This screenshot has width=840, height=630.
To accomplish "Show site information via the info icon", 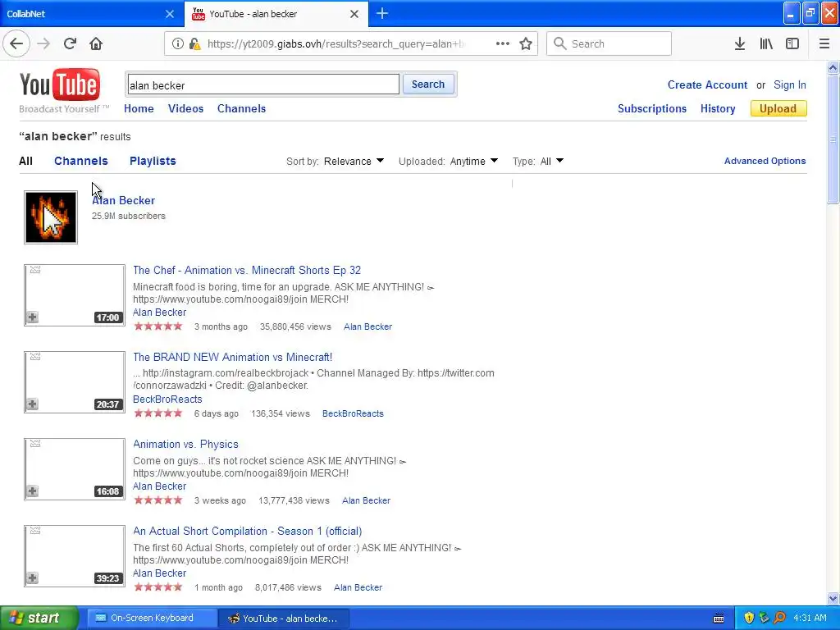I will click(x=177, y=43).
